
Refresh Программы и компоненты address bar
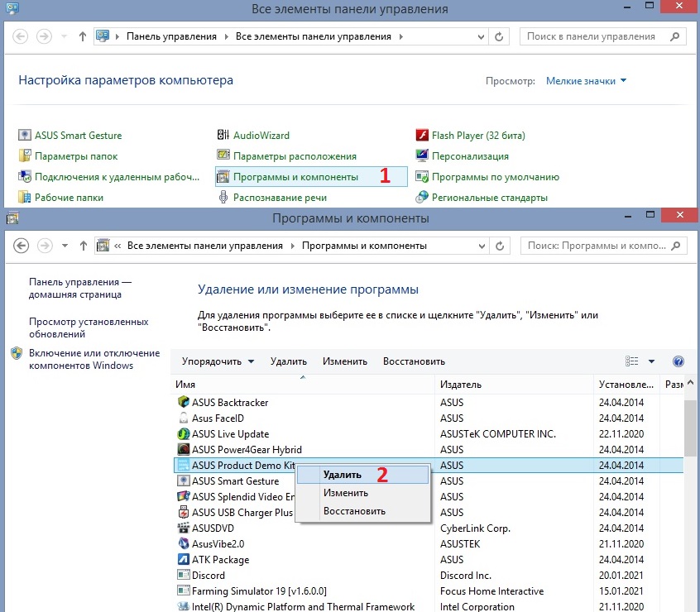point(500,246)
